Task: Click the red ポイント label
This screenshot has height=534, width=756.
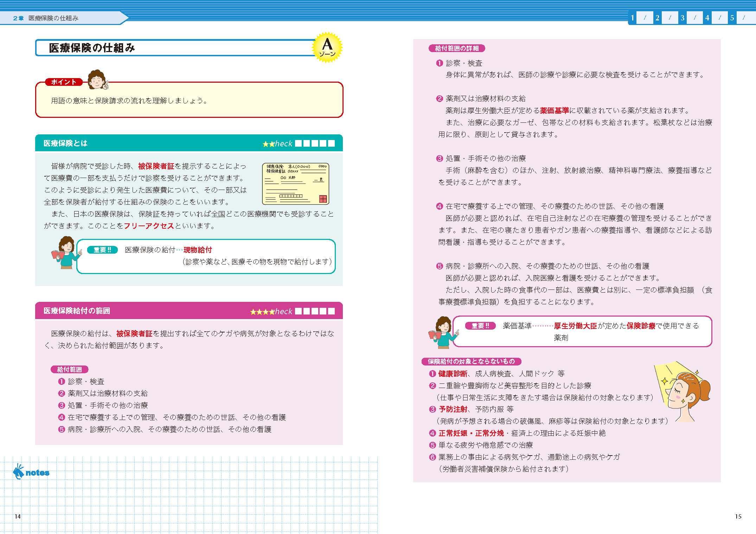Action: click(x=64, y=82)
